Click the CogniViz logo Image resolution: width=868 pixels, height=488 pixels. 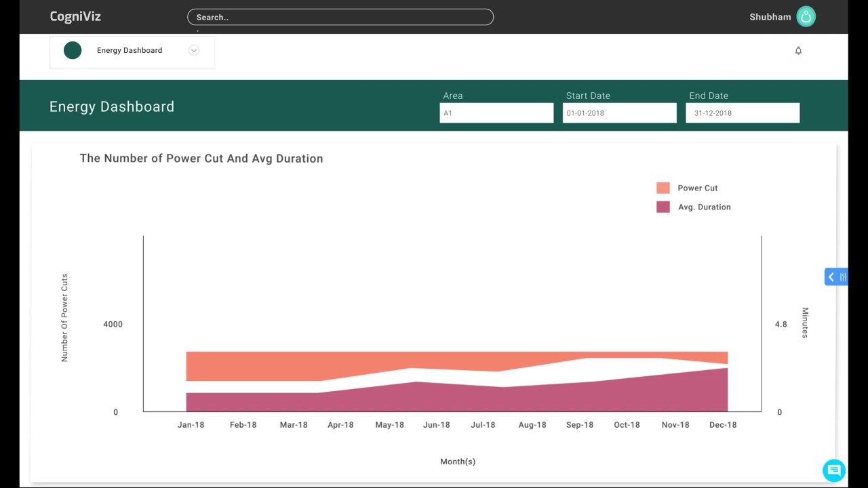(x=75, y=17)
